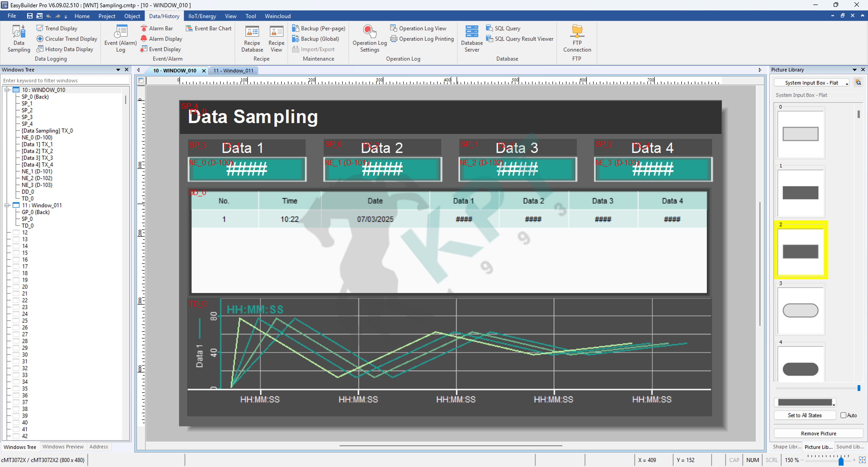Image resolution: width=868 pixels, height=467 pixels.
Task: Insert a Trend Display object
Action: point(57,28)
